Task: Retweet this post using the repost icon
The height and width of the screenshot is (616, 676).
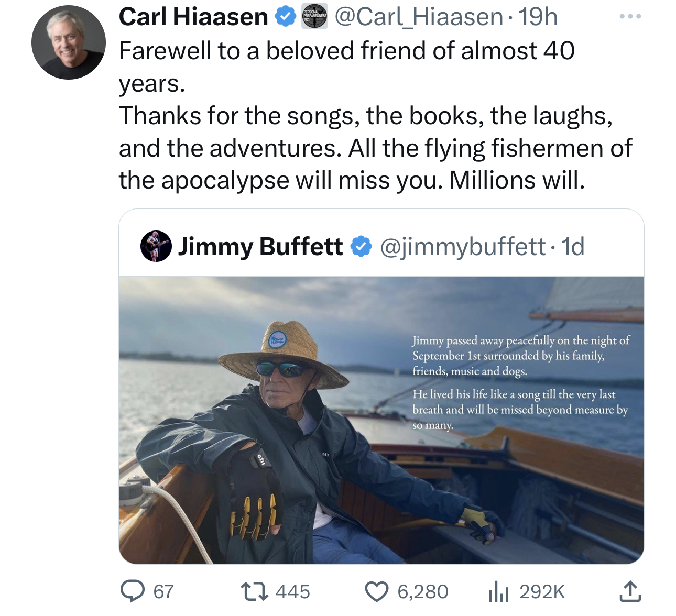Action: [254, 591]
